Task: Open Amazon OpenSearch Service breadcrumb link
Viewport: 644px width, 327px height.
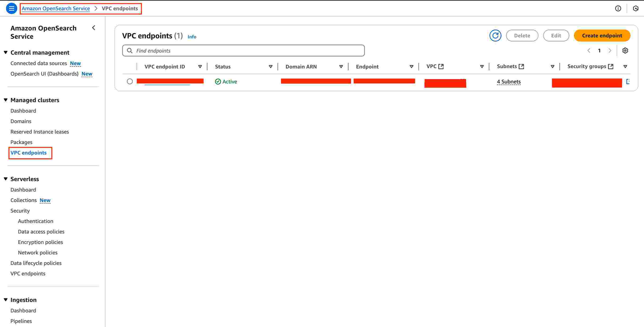Action: (x=56, y=8)
